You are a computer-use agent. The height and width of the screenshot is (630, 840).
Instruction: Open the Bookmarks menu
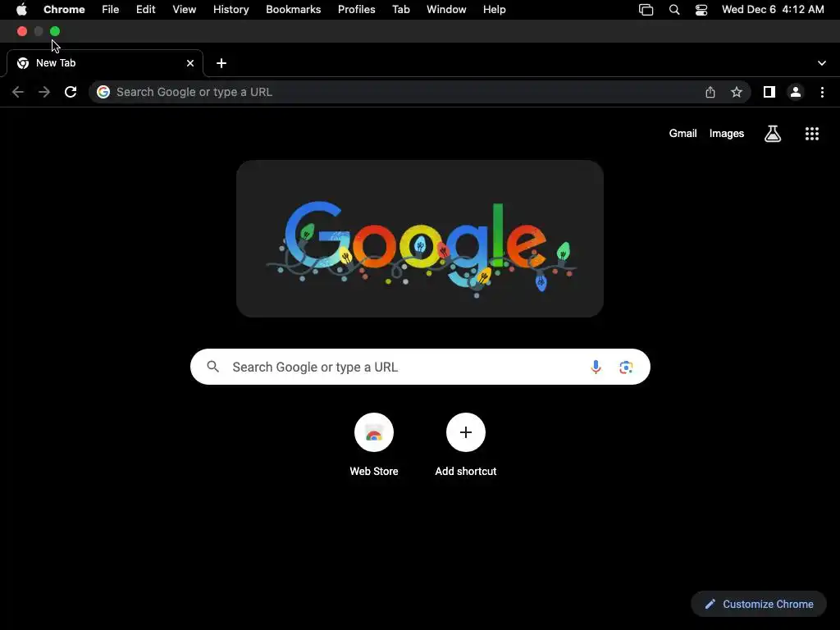tap(294, 10)
